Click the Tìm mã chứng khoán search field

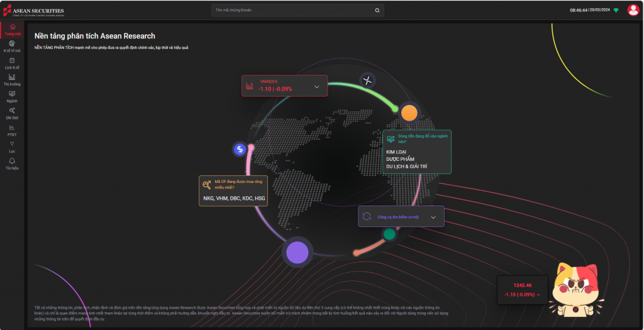click(297, 10)
